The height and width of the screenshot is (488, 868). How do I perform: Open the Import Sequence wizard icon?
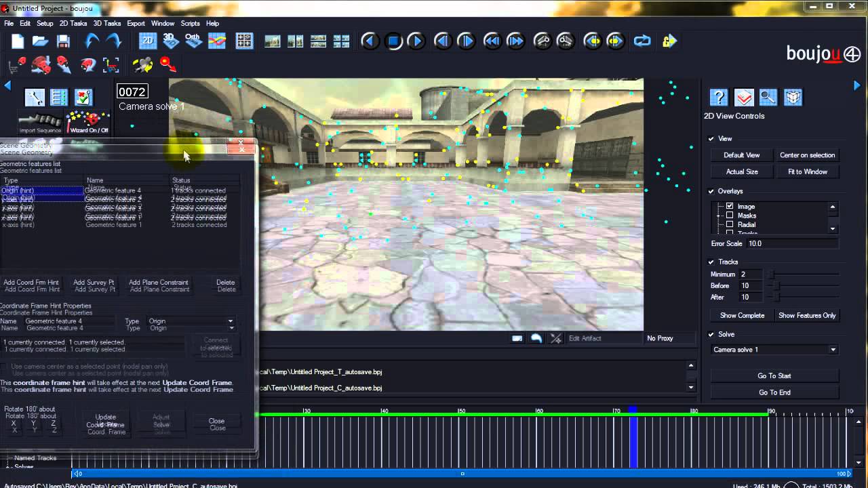tap(40, 123)
